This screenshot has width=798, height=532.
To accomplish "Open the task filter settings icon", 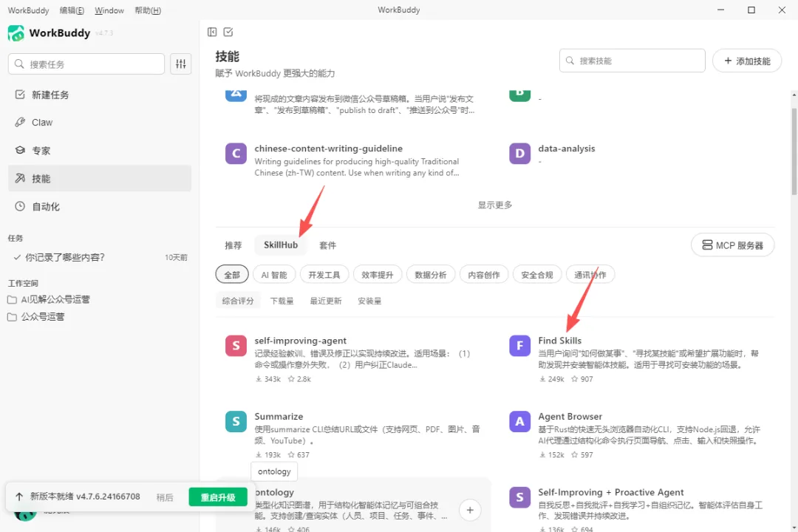I will [181, 64].
